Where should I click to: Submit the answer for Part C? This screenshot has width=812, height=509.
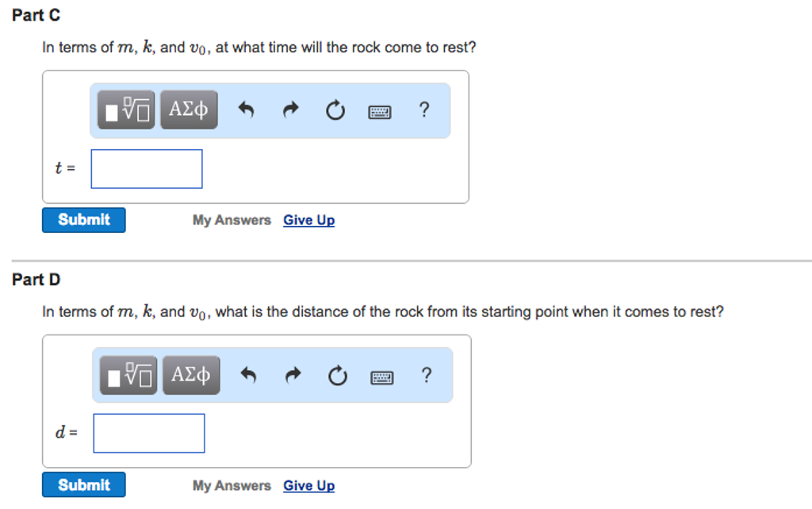pos(83,220)
